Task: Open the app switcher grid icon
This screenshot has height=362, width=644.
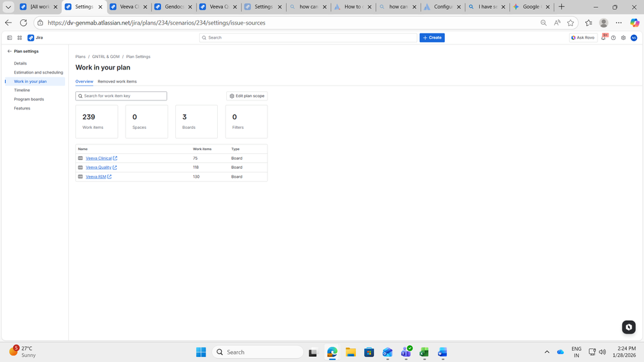Action: [19, 38]
